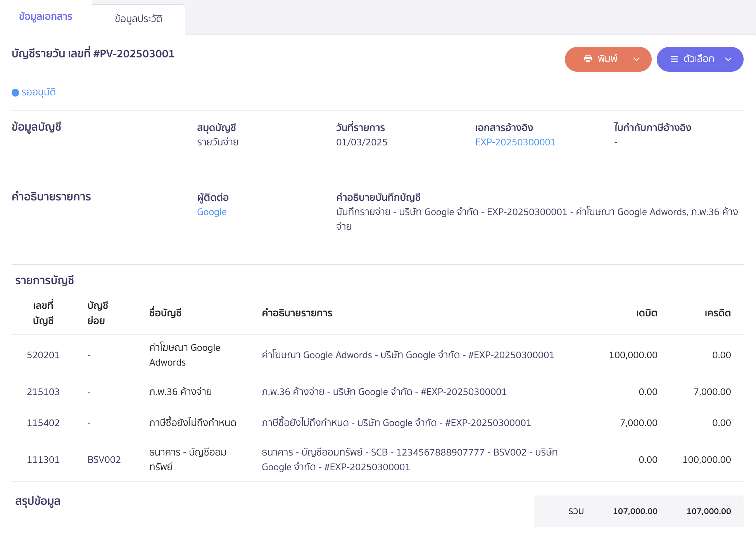
Task: Select the ข้อมูลเอกสาร tab
Action: click(x=45, y=17)
